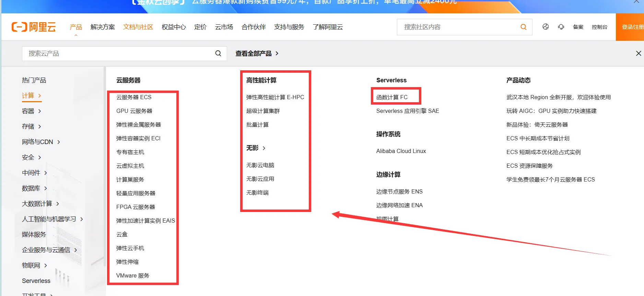This screenshot has height=296, width=644.
Task: Open 弹性云手机 product link
Action: tap(130, 248)
